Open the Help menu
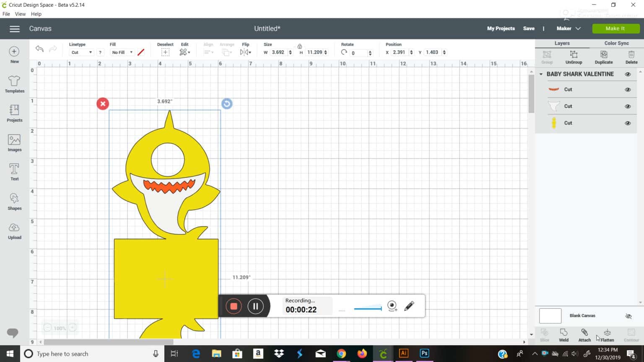The image size is (644, 362). tap(36, 14)
